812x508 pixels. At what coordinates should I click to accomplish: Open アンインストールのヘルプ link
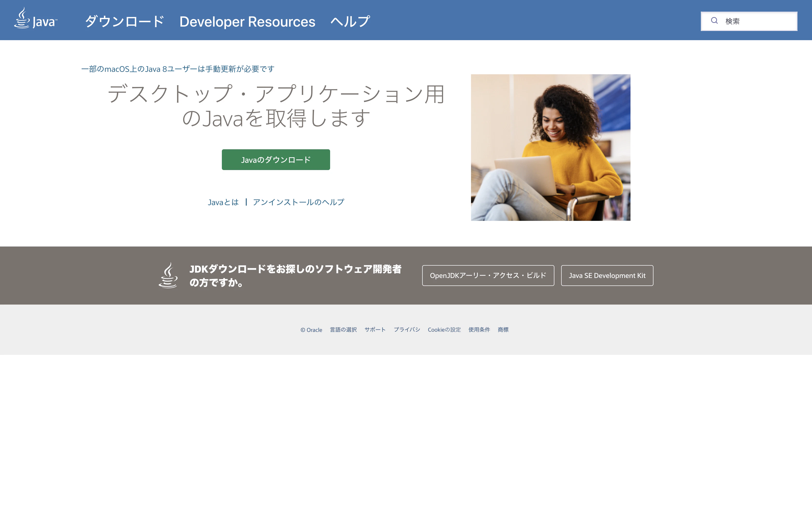pos(298,202)
